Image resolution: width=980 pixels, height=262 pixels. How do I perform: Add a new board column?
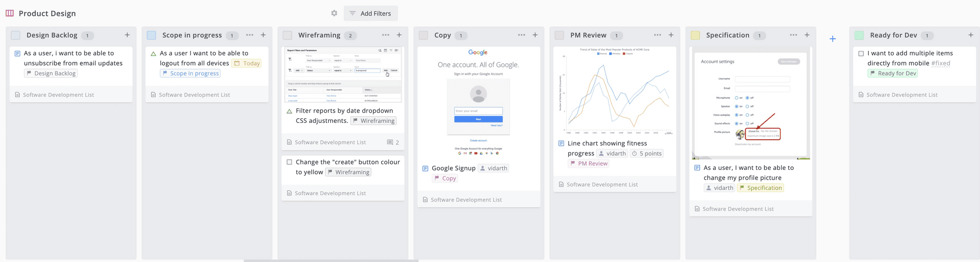[833, 39]
